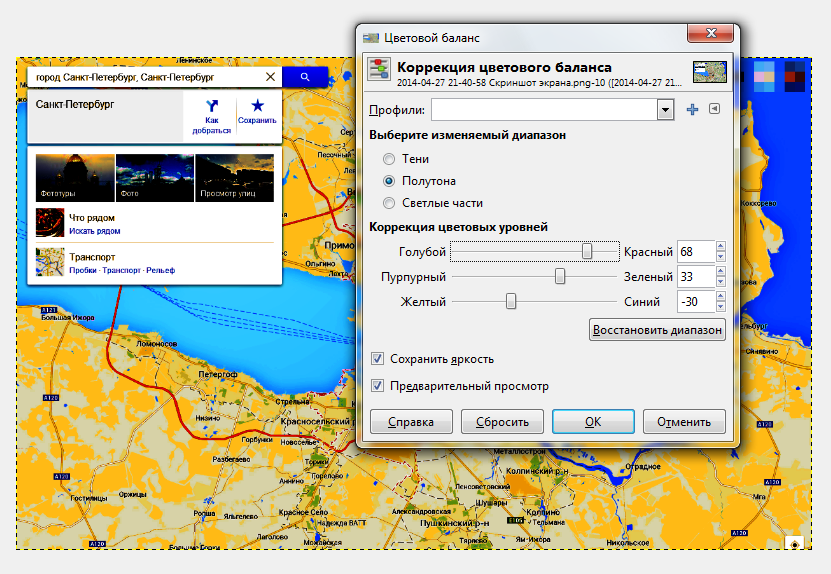Click the Пробки link under Транспорт
Image resolution: width=831 pixels, height=574 pixels.
[x=83, y=270]
